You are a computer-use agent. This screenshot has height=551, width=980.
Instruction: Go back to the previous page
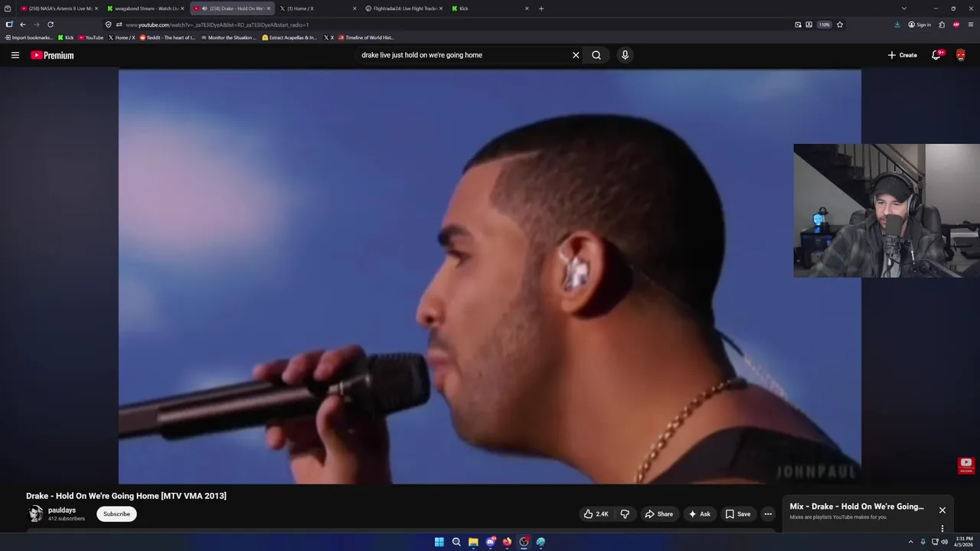(23, 24)
